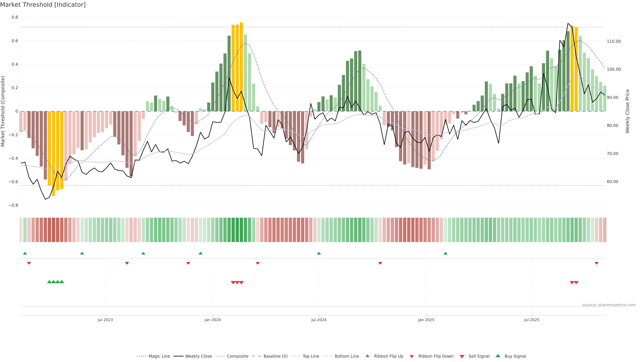
Task: Click the ribbon flip up marker at Jul 2024
Action: pyautogui.click(x=319, y=253)
